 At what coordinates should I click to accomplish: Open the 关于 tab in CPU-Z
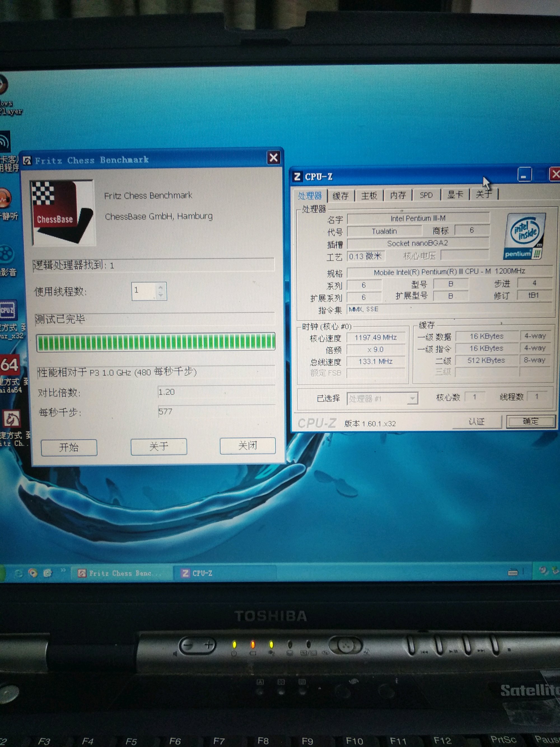(484, 194)
